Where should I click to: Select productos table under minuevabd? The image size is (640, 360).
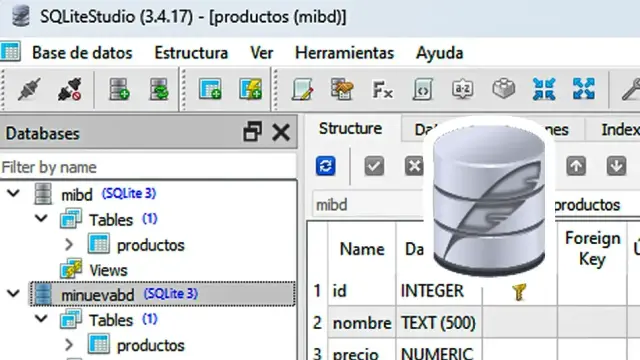(x=151, y=345)
